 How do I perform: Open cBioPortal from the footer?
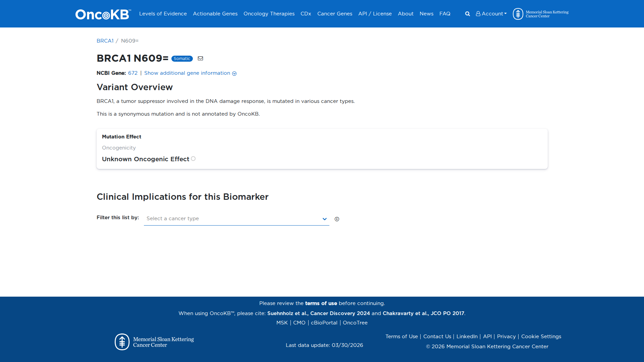tap(323, 322)
